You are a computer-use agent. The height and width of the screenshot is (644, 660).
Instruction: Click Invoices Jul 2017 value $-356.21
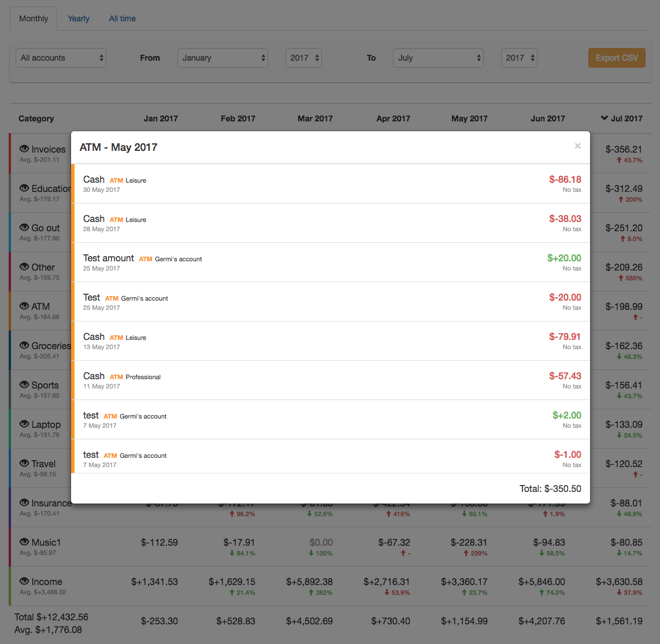pos(624,149)
